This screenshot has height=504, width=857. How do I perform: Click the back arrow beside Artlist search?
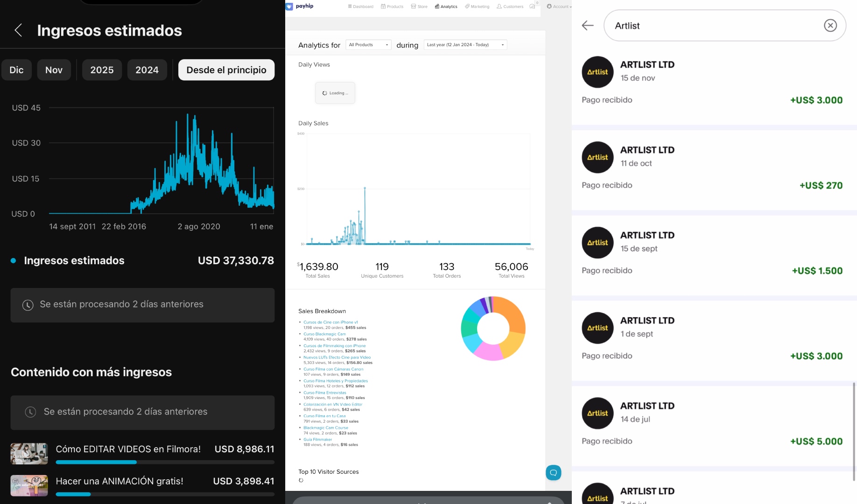(588, 26)
